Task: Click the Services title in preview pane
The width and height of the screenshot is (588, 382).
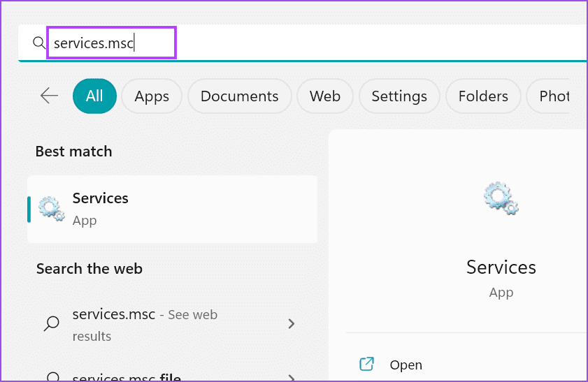Action: [501, 267]
